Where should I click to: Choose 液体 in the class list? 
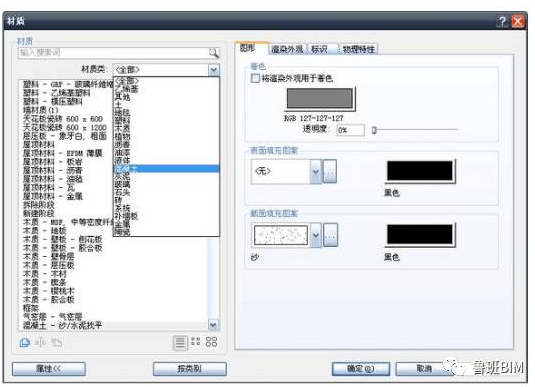coord(166,160)
